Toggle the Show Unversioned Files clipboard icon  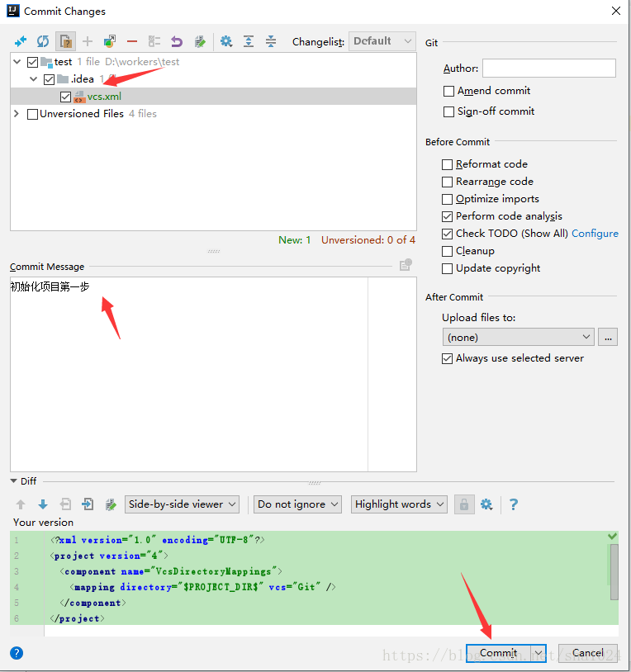[65, 41]
